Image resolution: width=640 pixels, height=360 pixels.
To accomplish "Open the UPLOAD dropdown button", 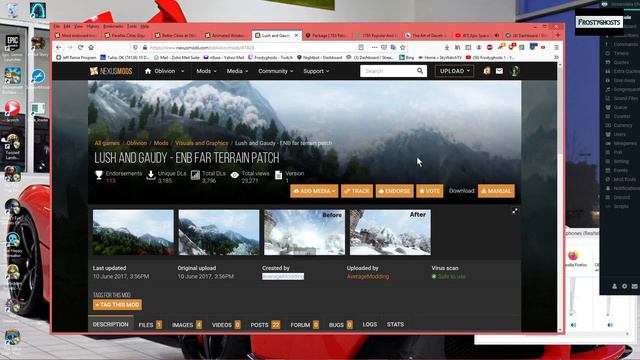I will pyautogui.click(x=454, y=71).
